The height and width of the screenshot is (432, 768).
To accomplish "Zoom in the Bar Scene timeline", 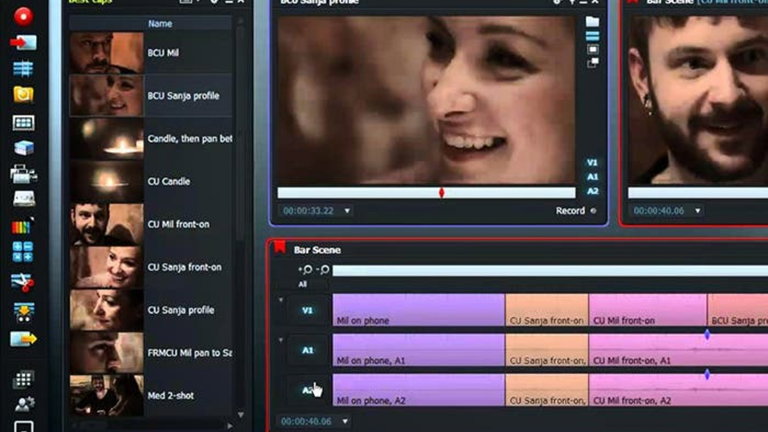I will pos(305,269).
